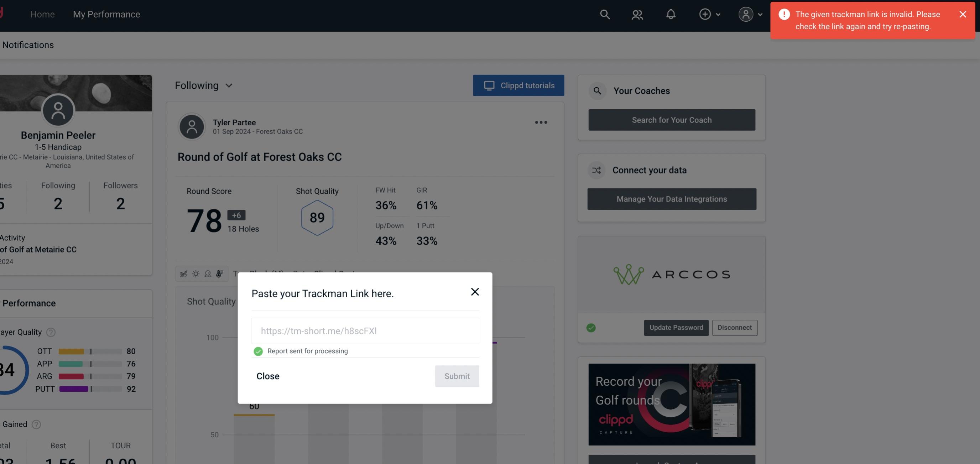Expand the Following feed dropdown filter

pyautogui.click(x=203, y=85)
